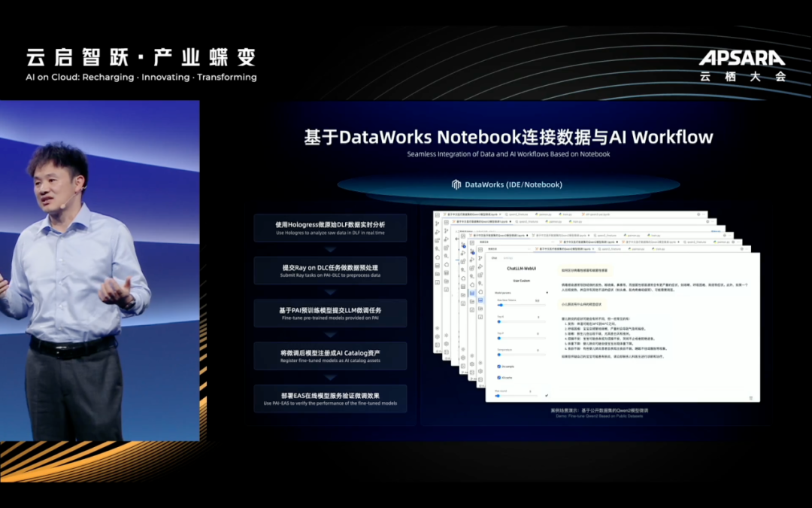812x508 pixels.
Task: Select the Hologres DLF real-time analysis step
Action: 330,228
